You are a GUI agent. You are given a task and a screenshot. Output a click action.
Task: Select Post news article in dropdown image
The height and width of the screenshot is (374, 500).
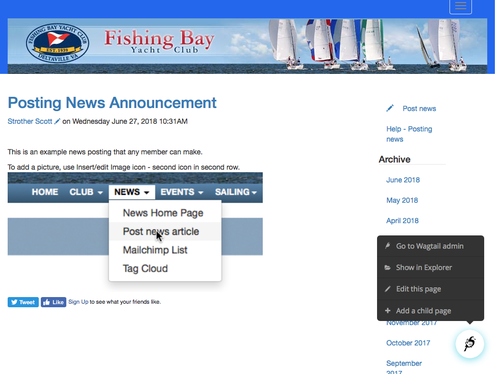click(x=161, y=231)
